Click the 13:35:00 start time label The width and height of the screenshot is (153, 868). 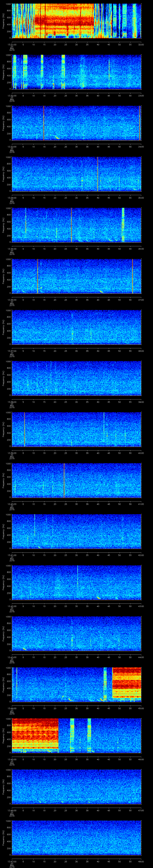coord(12,249)
